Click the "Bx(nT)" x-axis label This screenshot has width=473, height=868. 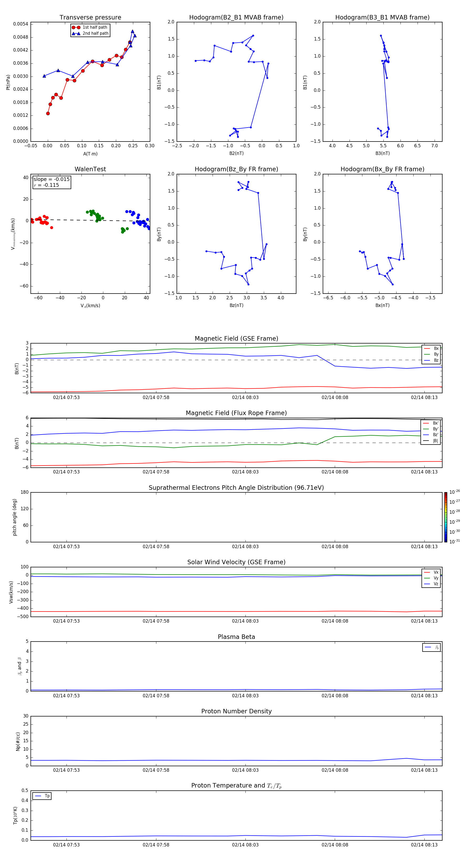pyautogui.click(x=382, y=306)
